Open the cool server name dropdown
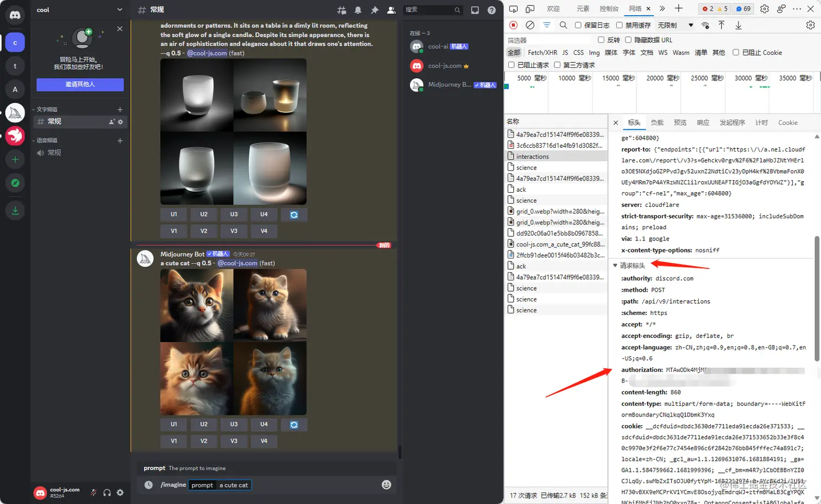 [x=80, y=10]
